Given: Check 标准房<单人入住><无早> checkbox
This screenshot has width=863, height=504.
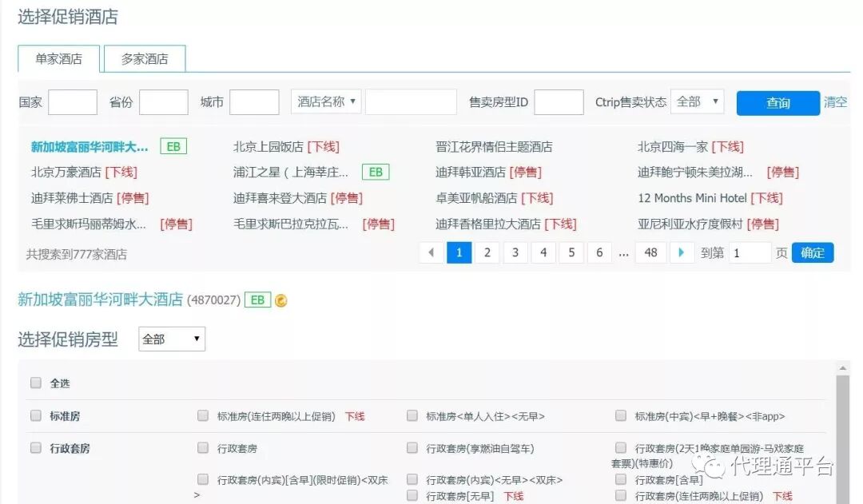Looking at the screenshot, I should [412, 415].
